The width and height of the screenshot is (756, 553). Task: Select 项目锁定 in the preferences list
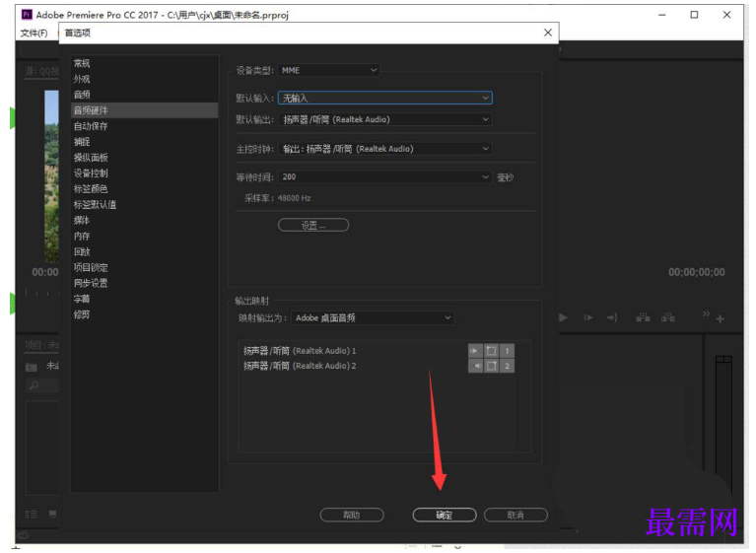click(91, 267)
